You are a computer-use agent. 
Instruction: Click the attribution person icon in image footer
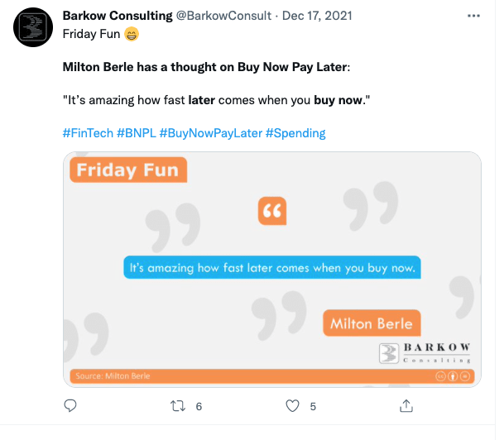pyautogui.click(x=453, y=376)
